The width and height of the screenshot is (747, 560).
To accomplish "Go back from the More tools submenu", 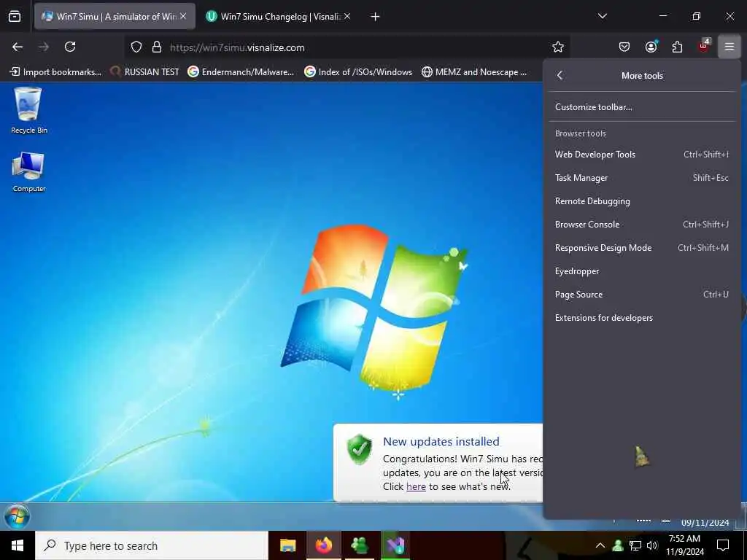I will click(x=560, y=75).
